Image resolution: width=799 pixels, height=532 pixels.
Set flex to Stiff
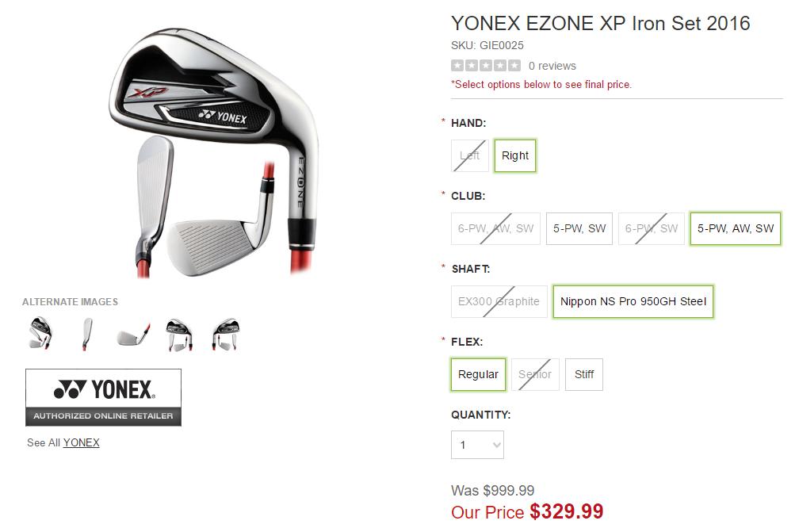click(x=584, y=374)
